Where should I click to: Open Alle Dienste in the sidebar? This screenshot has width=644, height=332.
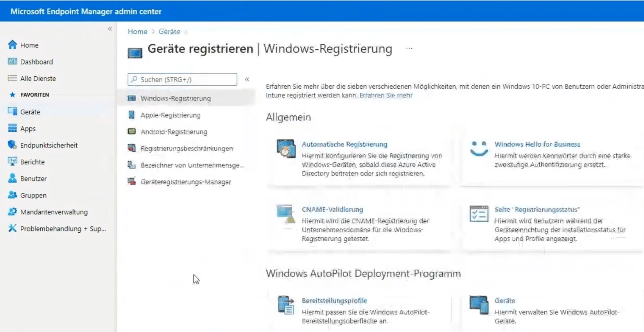tap(38, 79)
